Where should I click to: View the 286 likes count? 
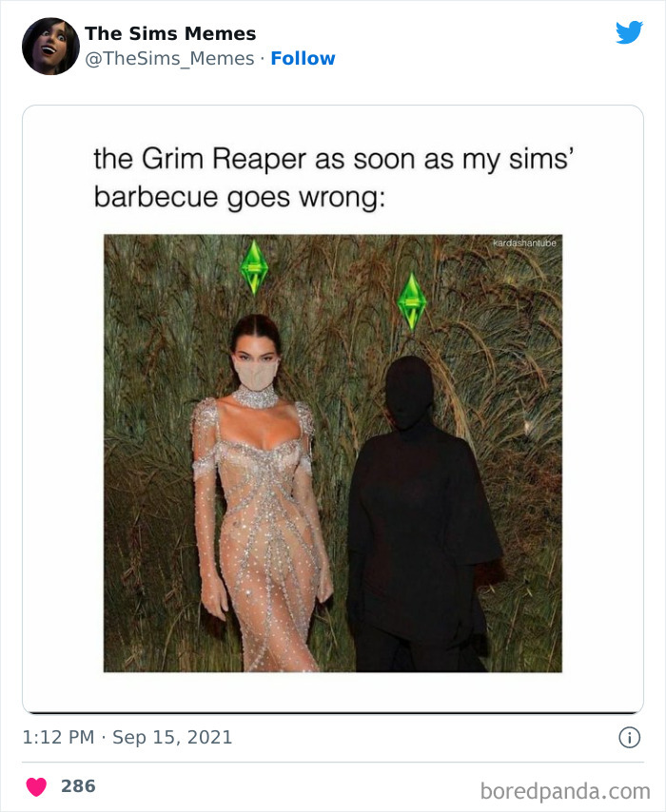(78, 786)
